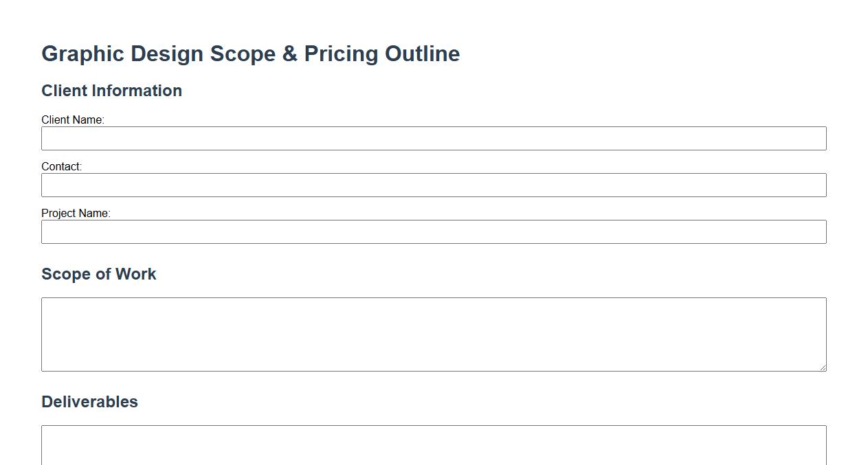Click the 'Project Name:' label
This screenshot has width=868, height=465.
tap(76, 213)
